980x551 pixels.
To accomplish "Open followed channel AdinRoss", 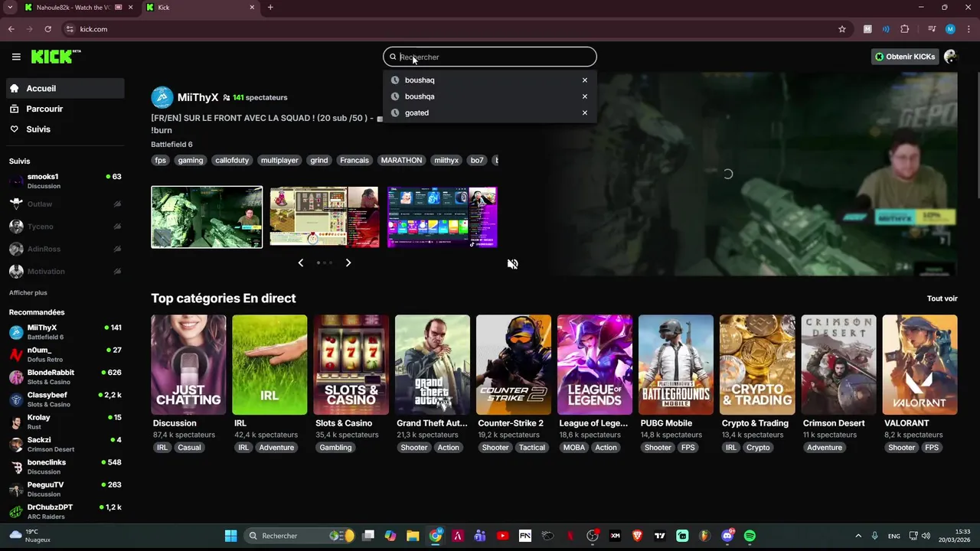I will (66, 249).
